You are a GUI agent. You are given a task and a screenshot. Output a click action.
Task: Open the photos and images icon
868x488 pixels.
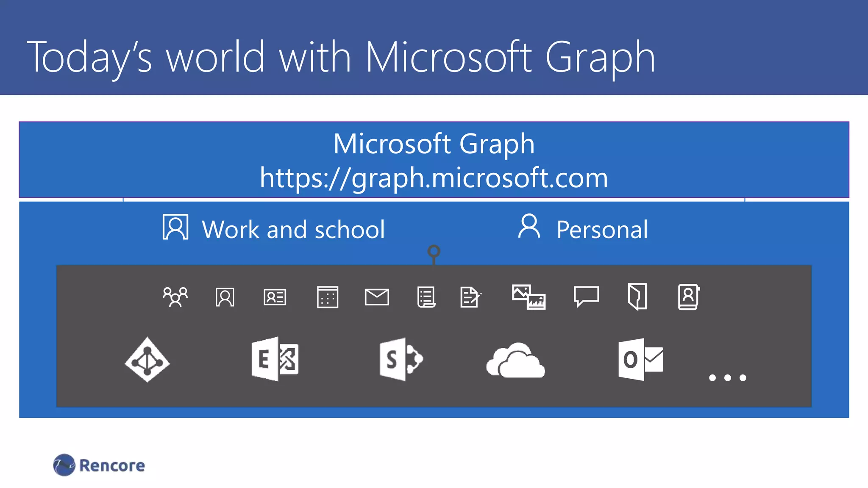click(529, 297)
